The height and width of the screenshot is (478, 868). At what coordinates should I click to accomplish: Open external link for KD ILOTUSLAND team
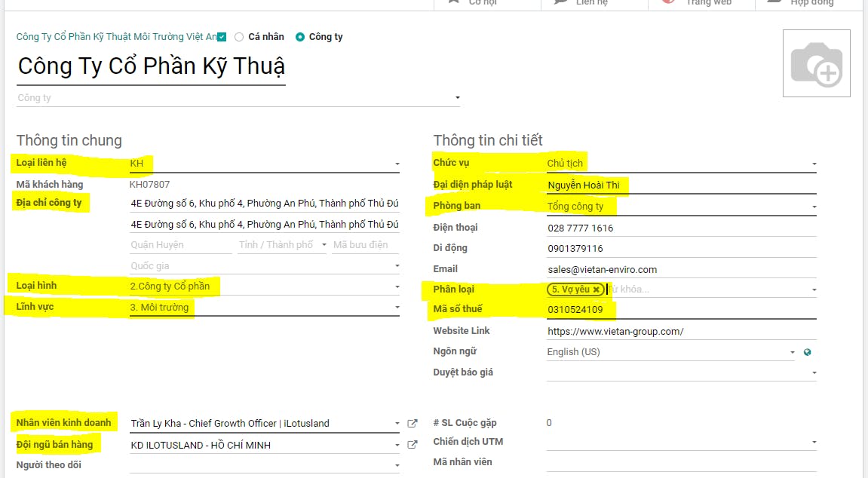(x=413, y=445)
